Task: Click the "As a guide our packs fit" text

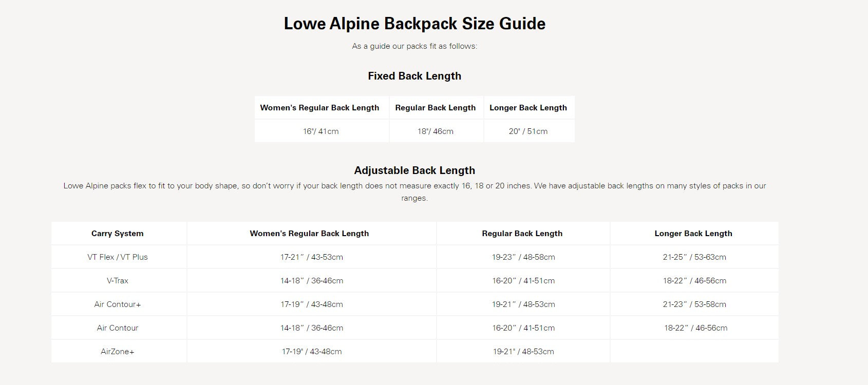Action: point(414,46)
